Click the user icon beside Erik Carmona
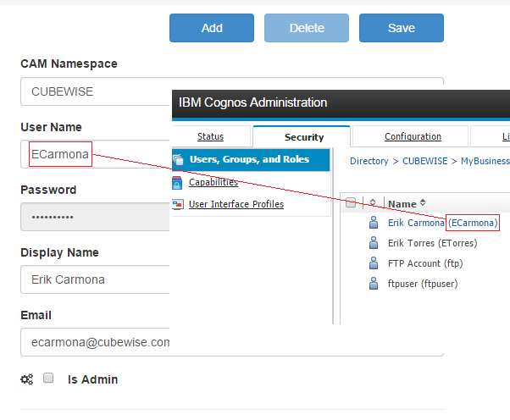The image size is (510, 420). click(374, 223)
